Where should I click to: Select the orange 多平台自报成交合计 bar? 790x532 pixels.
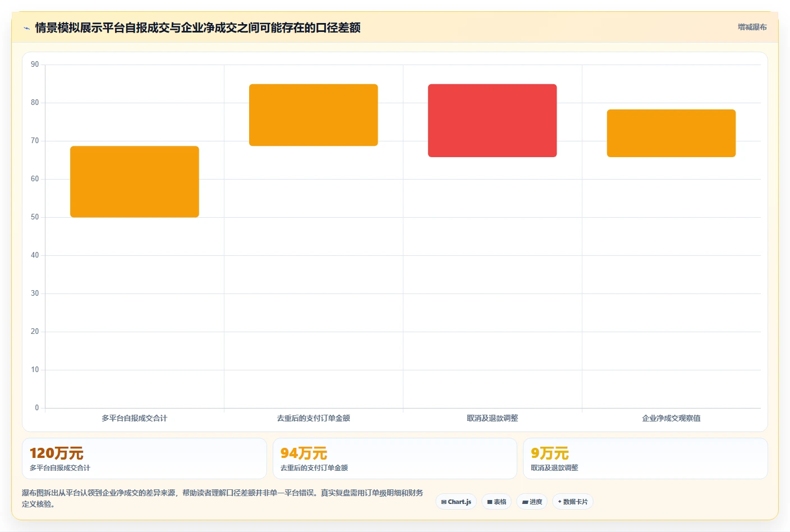[135, 182]
